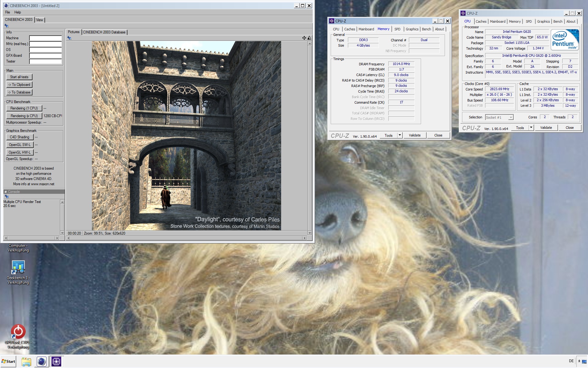The image size is (588, 368).
Task: Click Intel Pentium logo in CPU-Z
Action: click(x=565, y=40)
